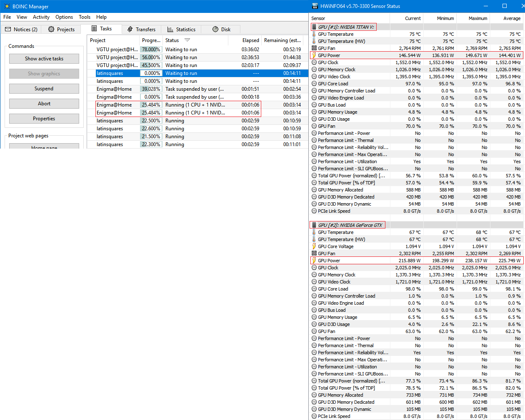Select latinsquares task at 21.500%

[198, 137]
